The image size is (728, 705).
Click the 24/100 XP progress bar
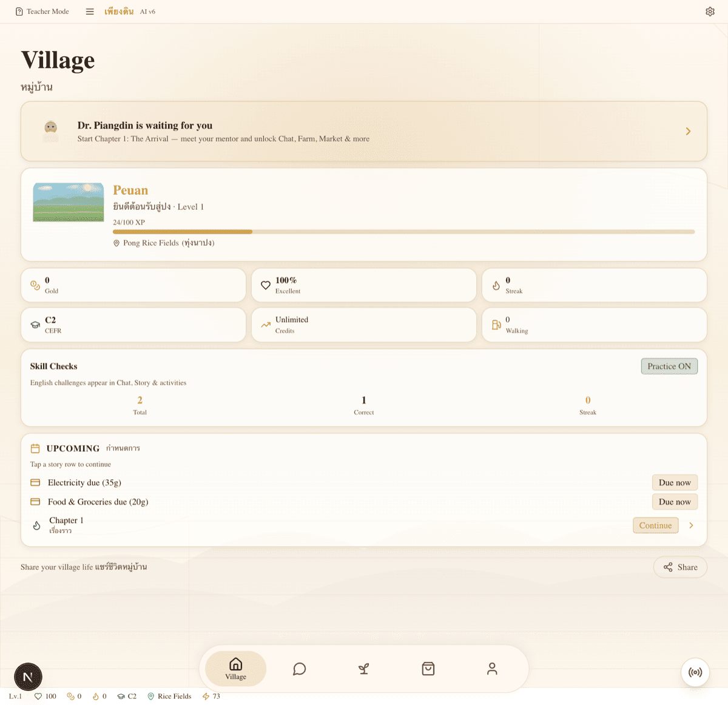pyautogui.click(x=403, y=232)
